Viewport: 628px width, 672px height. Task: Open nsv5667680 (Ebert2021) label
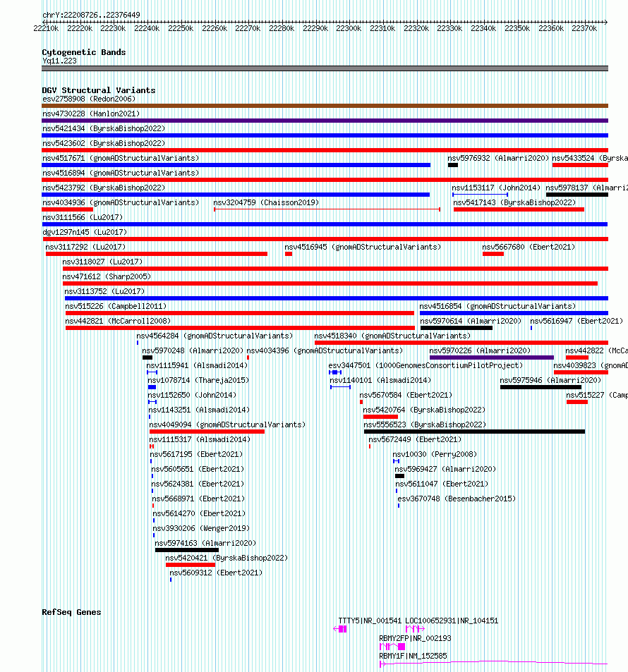(x=529, y=247)
